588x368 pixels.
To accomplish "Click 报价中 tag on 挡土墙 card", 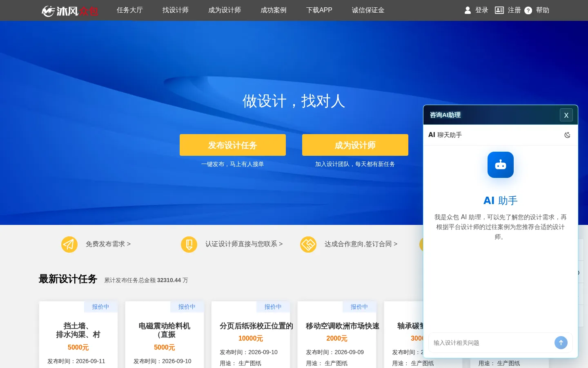I will (100, 307).
